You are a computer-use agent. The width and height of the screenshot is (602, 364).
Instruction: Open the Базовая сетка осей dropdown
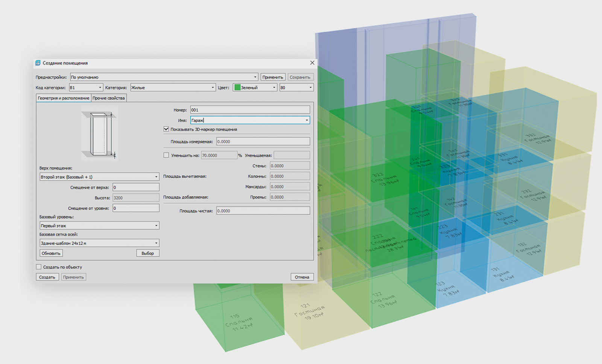(99, 243)
